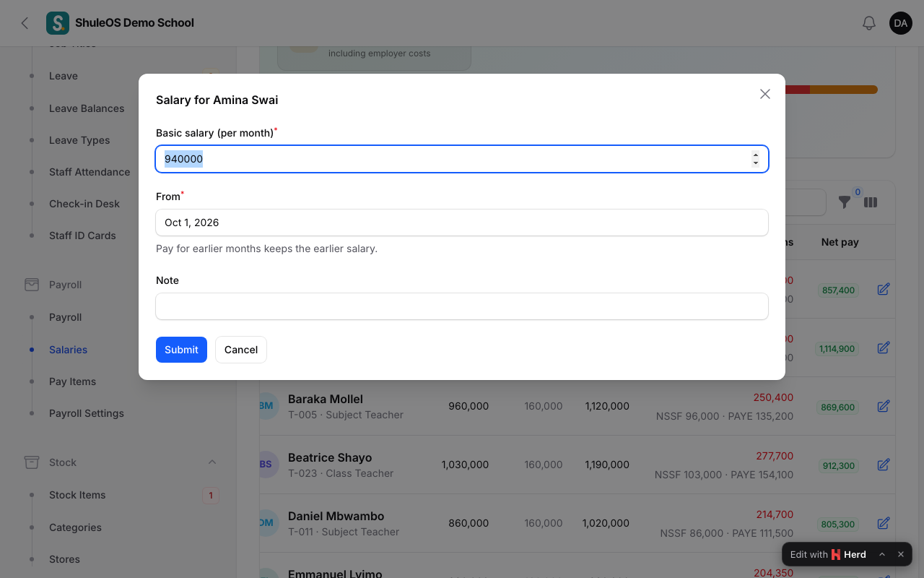Navigate to Check-in Desk
This screenshot has width=924, height=578.
[x=84, y=204]
